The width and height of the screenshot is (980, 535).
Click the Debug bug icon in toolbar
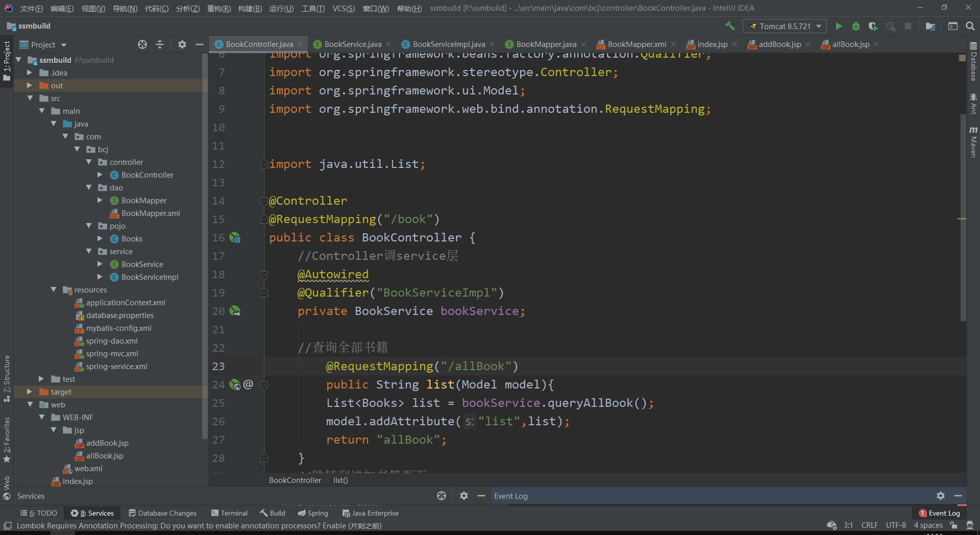(856, 26)
